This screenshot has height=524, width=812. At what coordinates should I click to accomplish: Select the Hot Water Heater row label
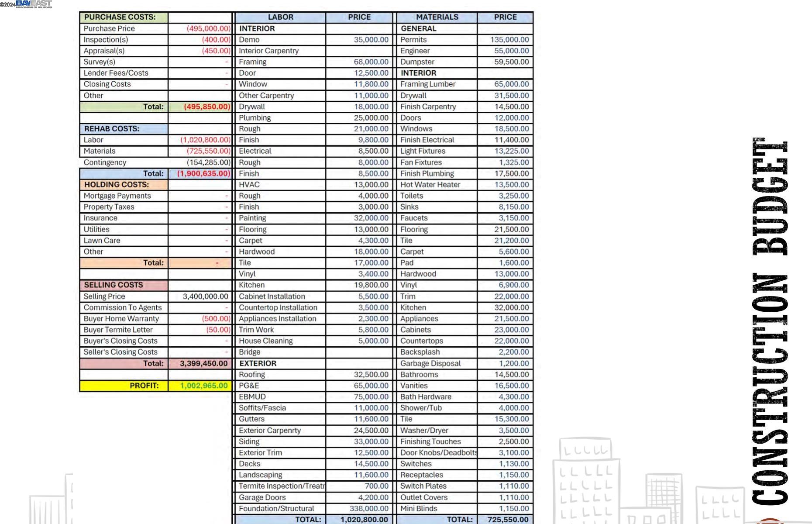(430, 185)
